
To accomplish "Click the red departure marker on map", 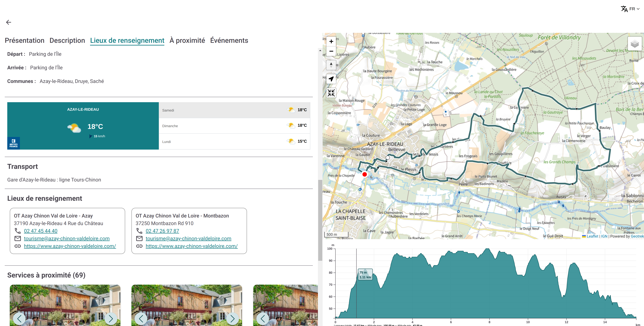I will (365, 175).
